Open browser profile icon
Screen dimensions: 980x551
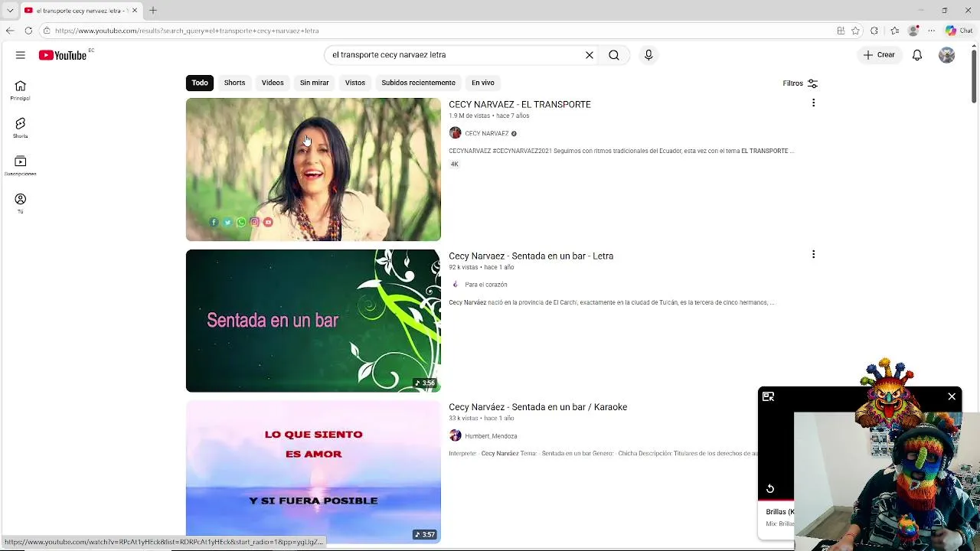coord(913,31)
